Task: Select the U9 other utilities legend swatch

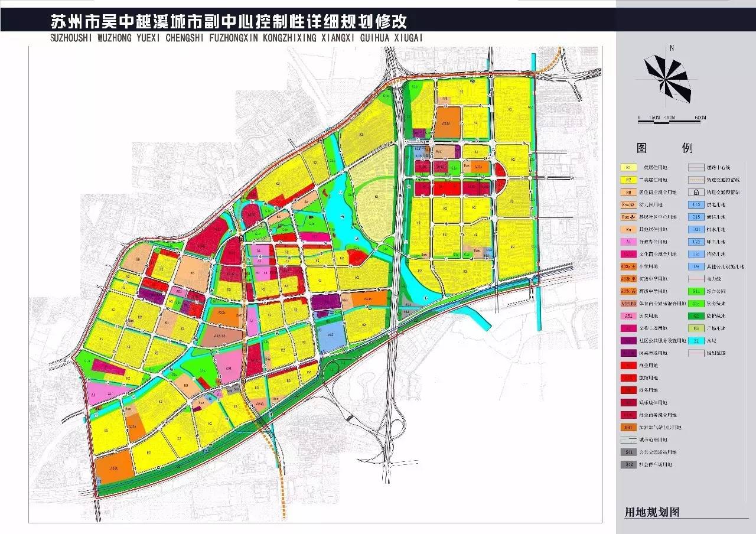Action: [696, 266]
